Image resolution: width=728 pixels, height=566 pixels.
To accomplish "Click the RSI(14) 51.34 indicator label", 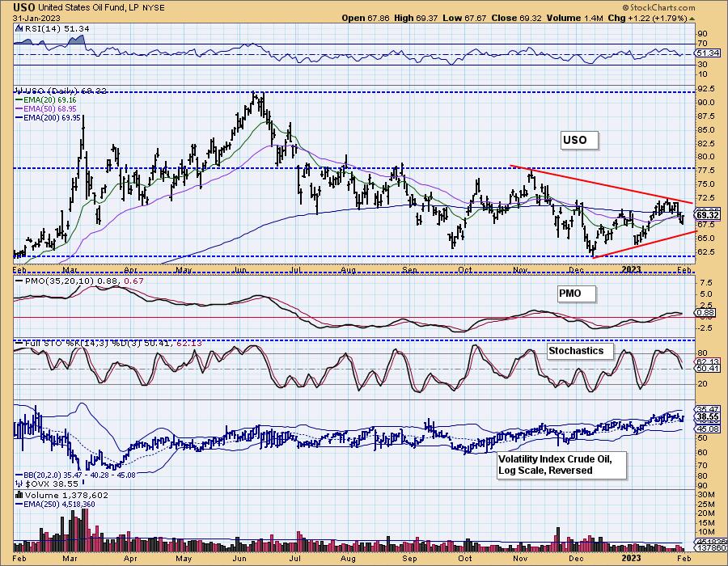I will [56, 29].
